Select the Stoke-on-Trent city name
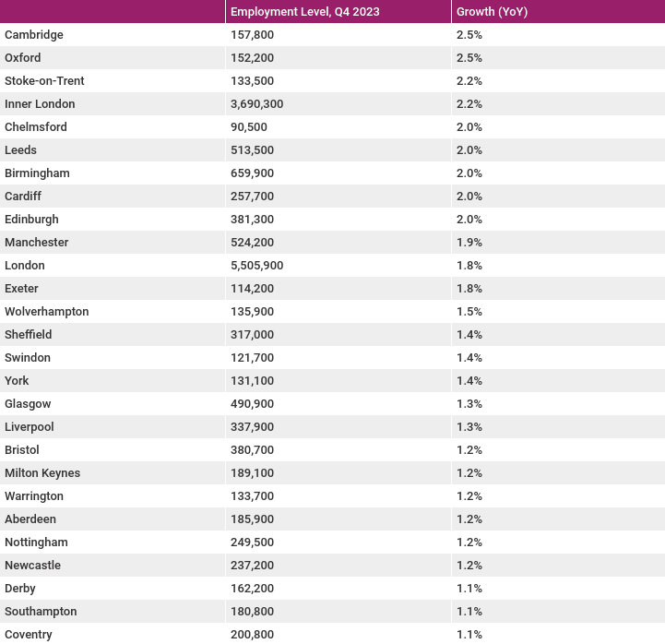665x644 pixels. click(x=44, y=80)
